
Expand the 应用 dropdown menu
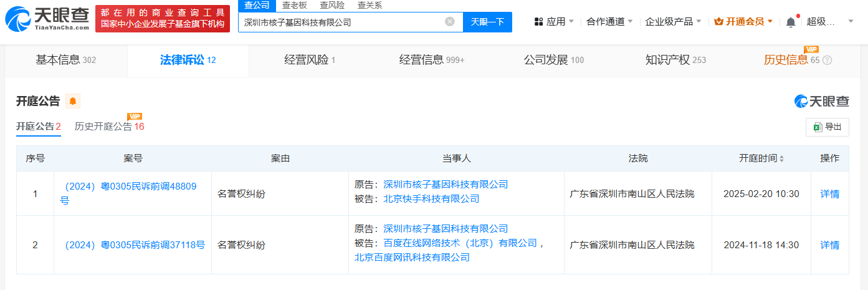[x=570, y=22]
